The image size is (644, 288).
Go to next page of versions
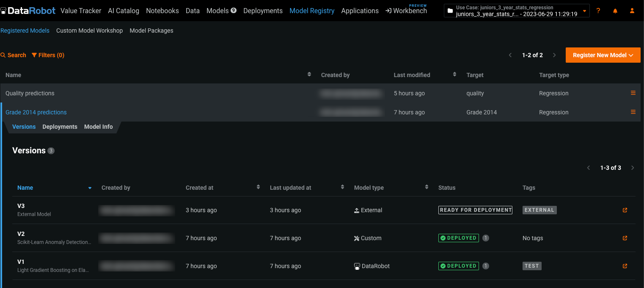(x=633, y=168)
